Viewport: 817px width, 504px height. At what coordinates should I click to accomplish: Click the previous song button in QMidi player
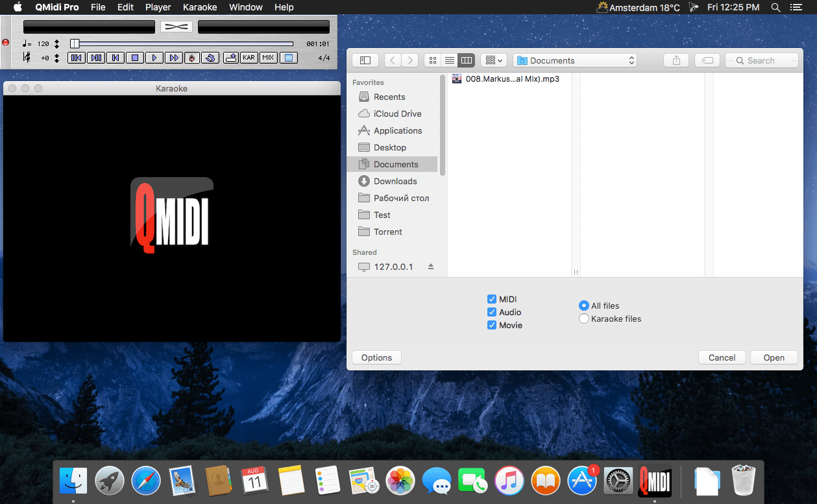pos(77,58)
